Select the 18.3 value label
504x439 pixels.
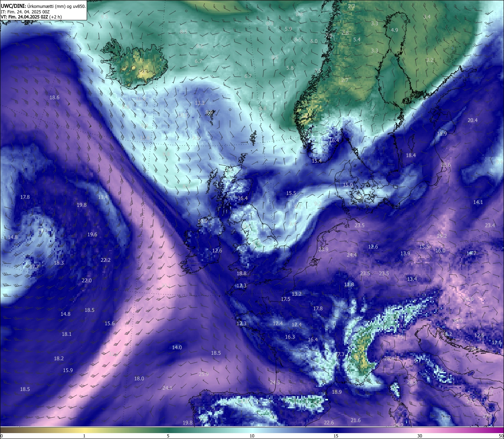59,263
